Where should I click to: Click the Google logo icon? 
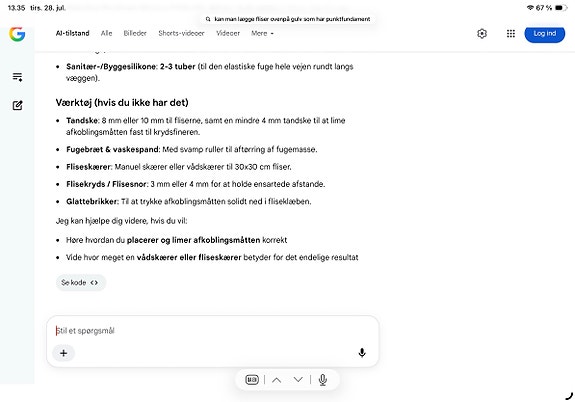click(17, 34)
